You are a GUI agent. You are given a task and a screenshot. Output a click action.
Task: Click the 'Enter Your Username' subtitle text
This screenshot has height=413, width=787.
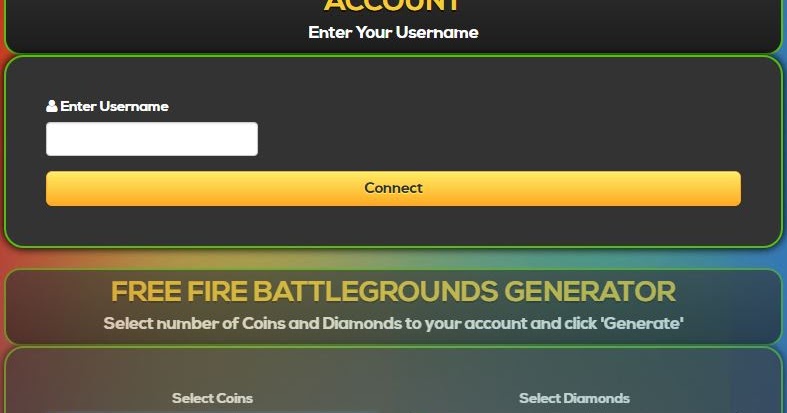(x=394, y=33)
